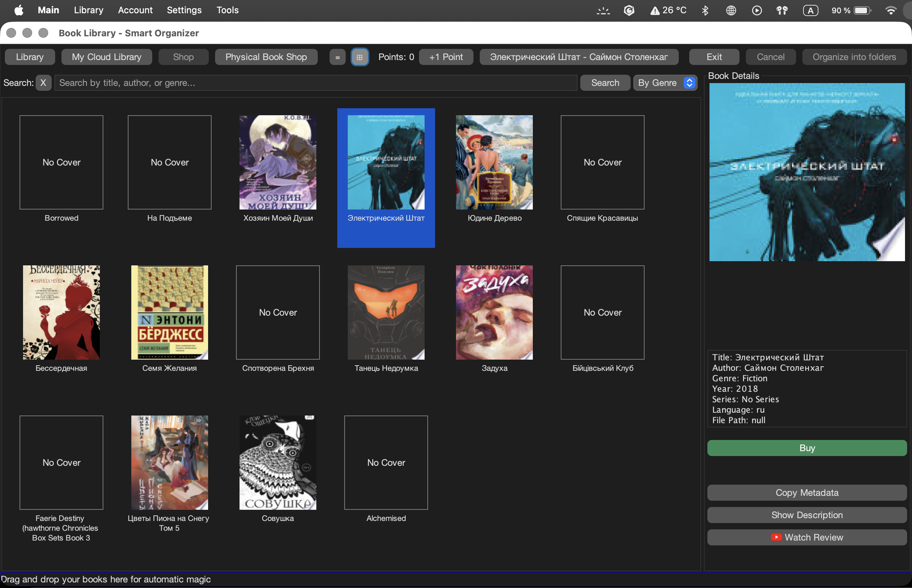
Task: Select the Borrowed book card
Action: coord(61,162)
